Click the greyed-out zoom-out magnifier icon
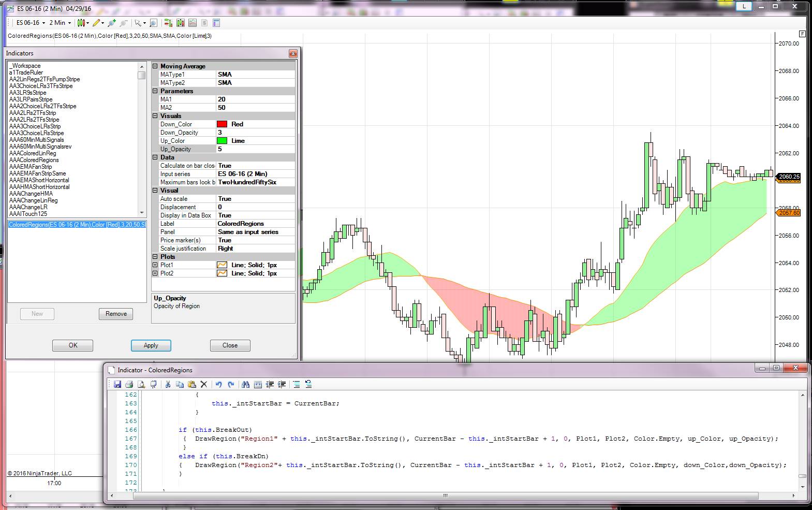The image size is (812, 510). click(124, 23)
